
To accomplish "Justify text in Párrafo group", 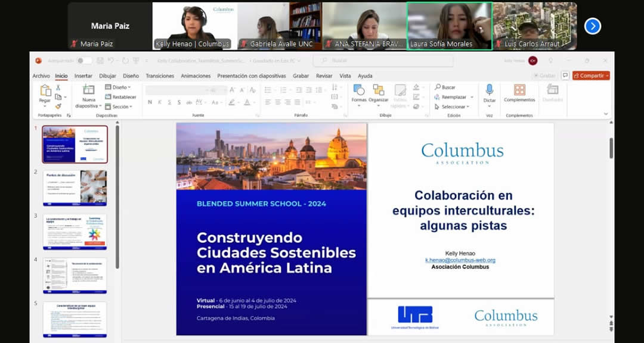I will 298,102.
